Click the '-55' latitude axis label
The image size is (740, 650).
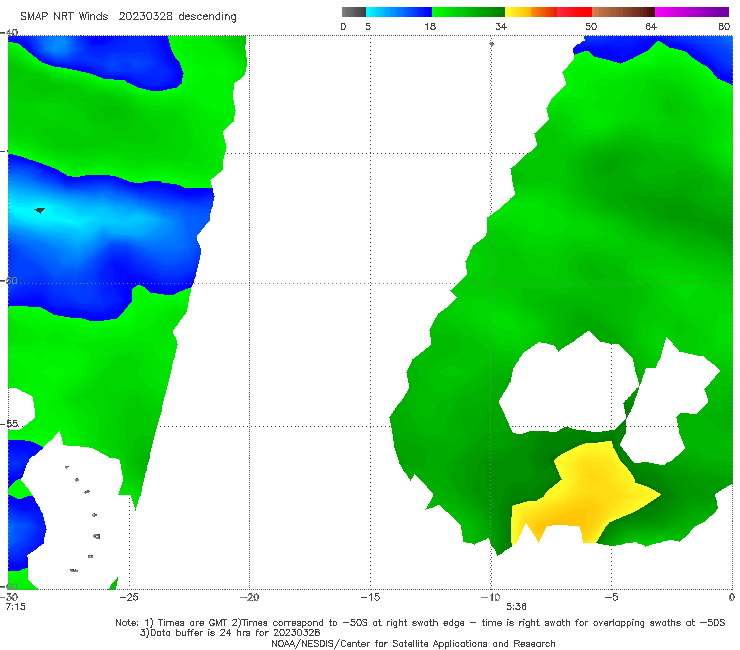point(10,424)
